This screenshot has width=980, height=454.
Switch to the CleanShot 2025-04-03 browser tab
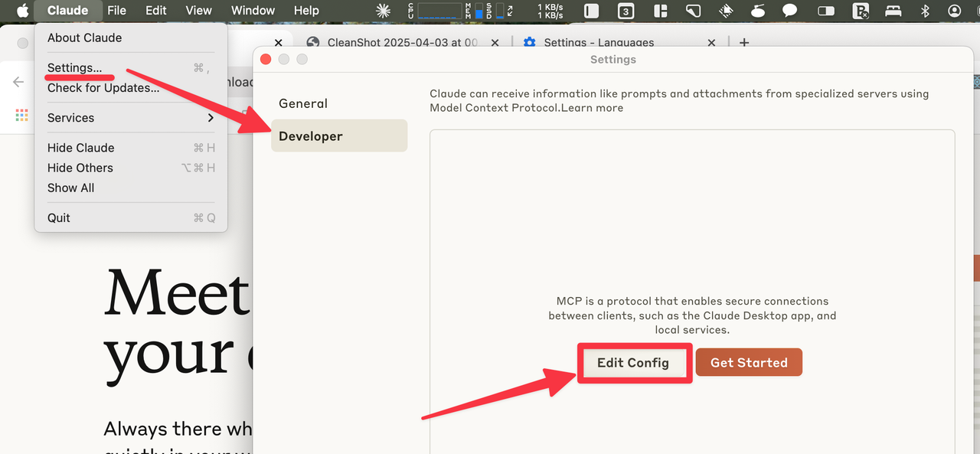coord(403,43)
